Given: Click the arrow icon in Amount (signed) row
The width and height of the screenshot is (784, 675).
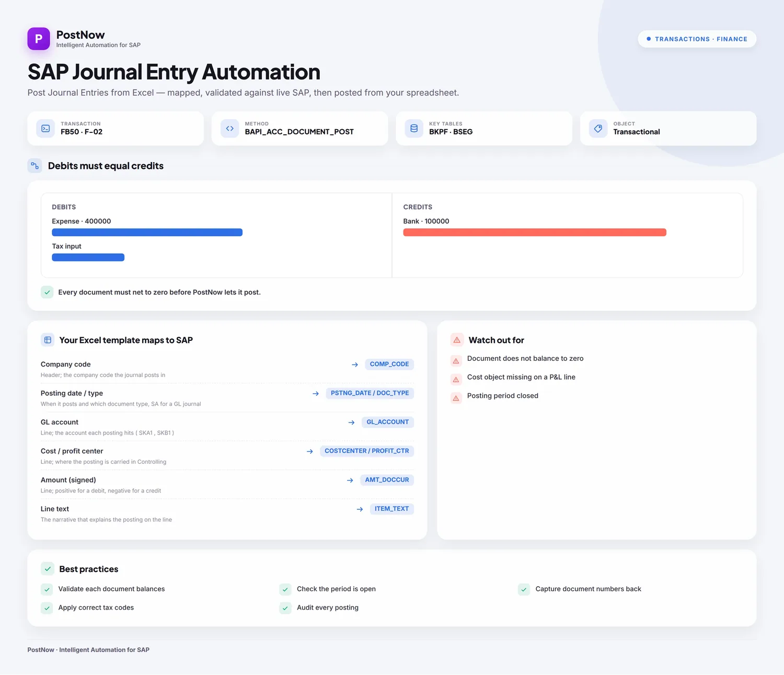Looking at the screenshot, I should coord(350,480).
